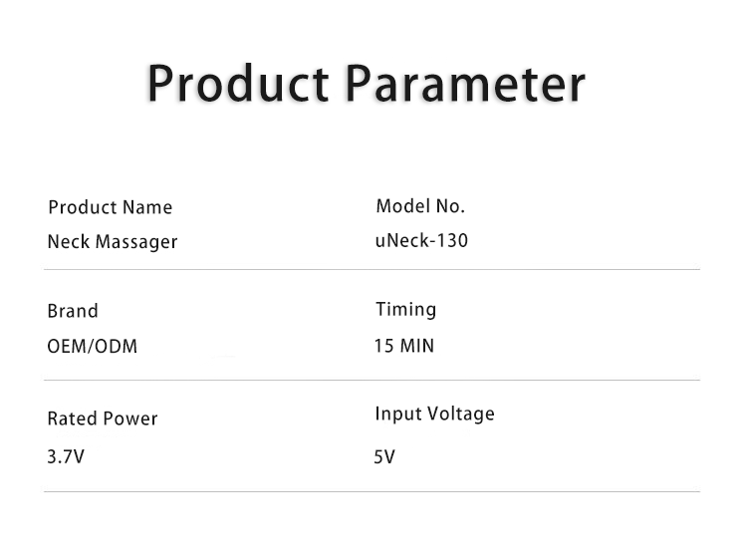Click the OEM/ODM brand value
This screenshot has width=747, height=560.
pyautogui.click(x=92, y=346)
